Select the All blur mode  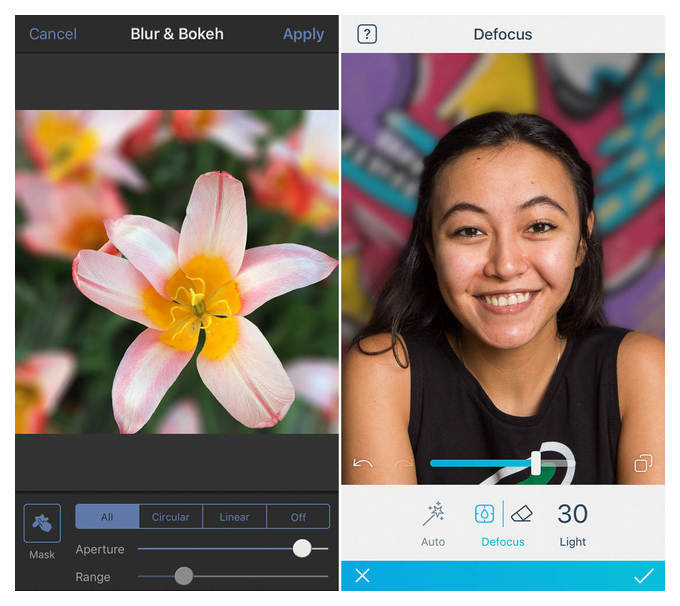107,517
